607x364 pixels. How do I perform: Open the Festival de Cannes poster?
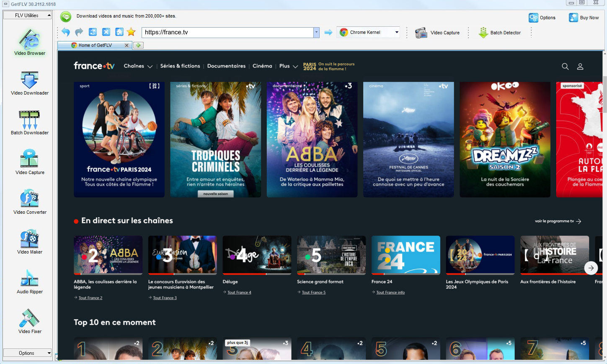(408, 139)
